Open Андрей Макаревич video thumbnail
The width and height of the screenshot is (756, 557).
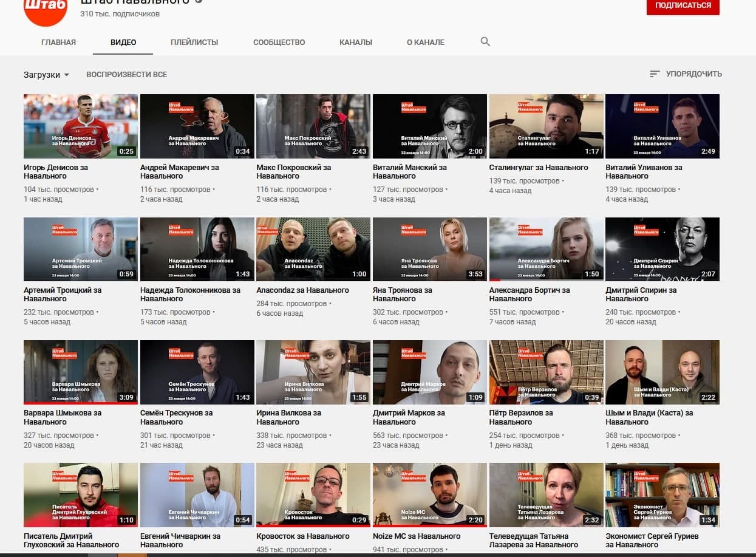coord(197,126)
